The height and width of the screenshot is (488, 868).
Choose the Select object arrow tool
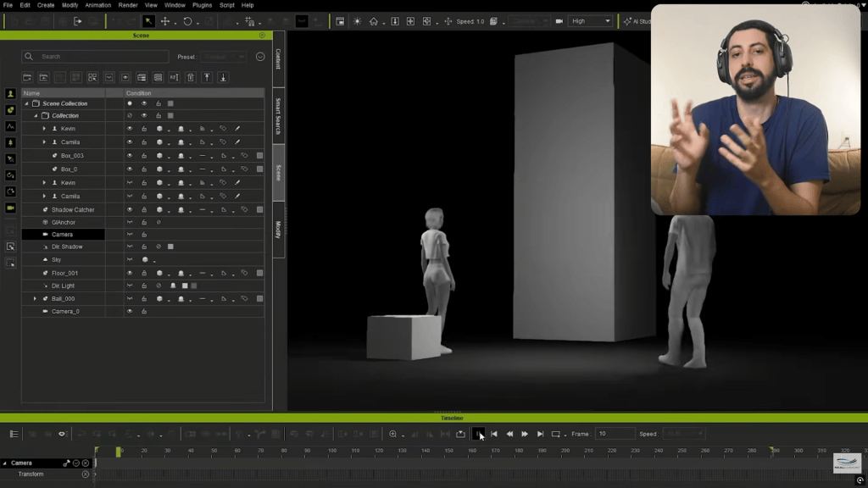coord(148,21)
